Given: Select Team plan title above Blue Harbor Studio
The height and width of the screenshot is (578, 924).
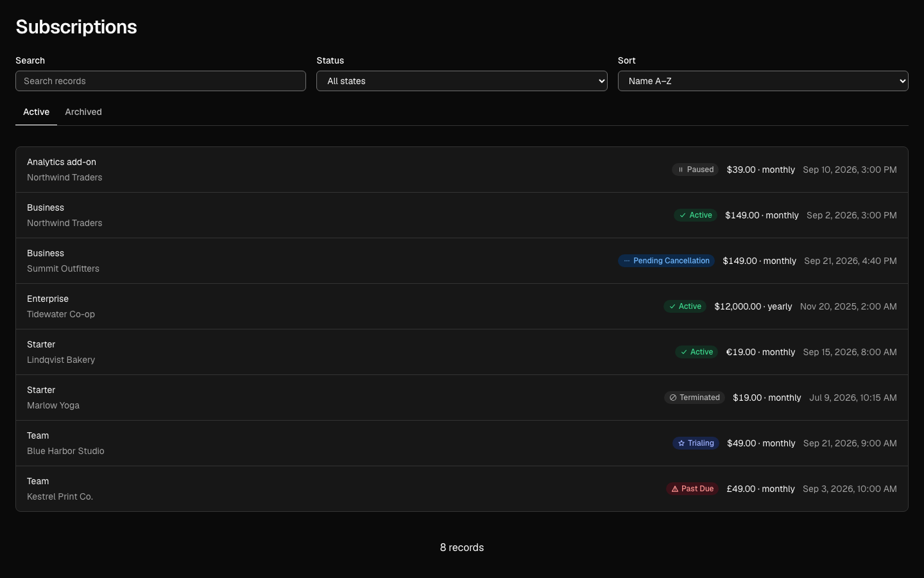Looking at the screenshot, I should (38, 435).
